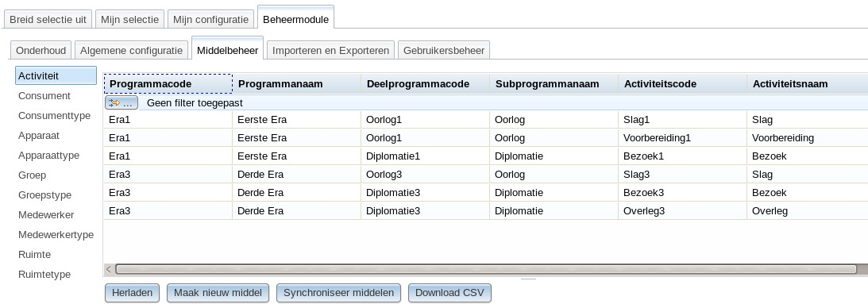
Task: Click Era3 in the Bezoek3 row
Action: (168, 192)
